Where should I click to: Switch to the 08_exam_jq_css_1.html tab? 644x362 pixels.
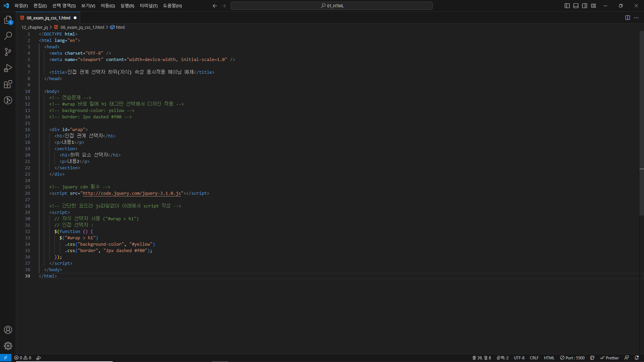pyautogui.click(x=48, y=18)
